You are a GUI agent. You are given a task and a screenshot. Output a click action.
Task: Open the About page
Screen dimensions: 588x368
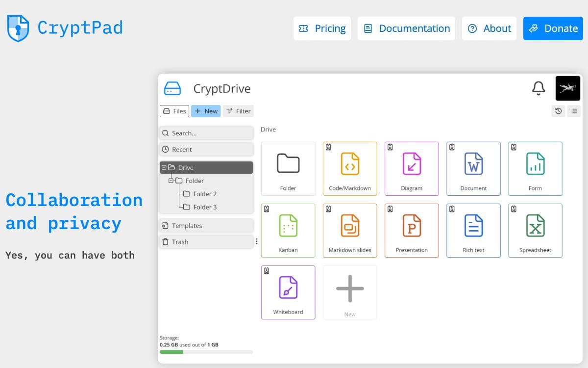(489, 28)
